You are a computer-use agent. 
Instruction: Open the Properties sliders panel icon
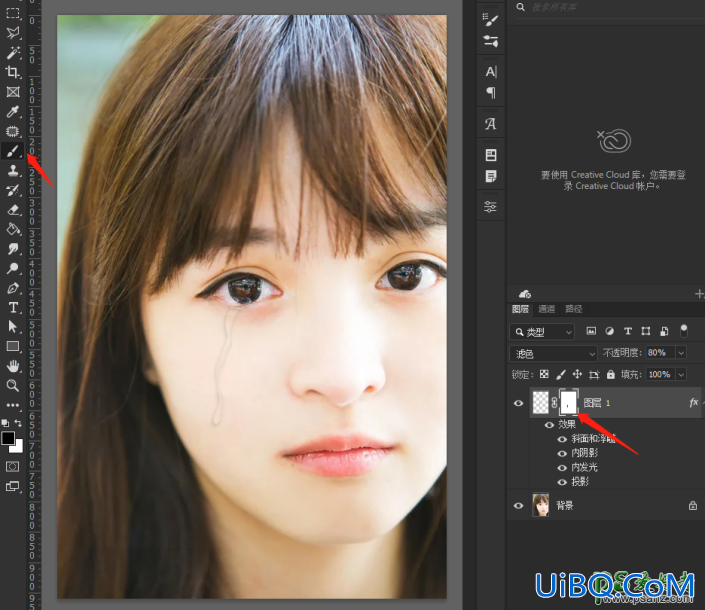(491, 207)
